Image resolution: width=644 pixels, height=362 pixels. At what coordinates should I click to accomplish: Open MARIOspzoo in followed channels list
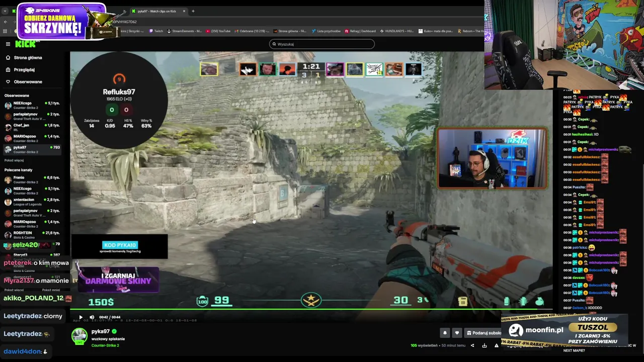point(33,138)
